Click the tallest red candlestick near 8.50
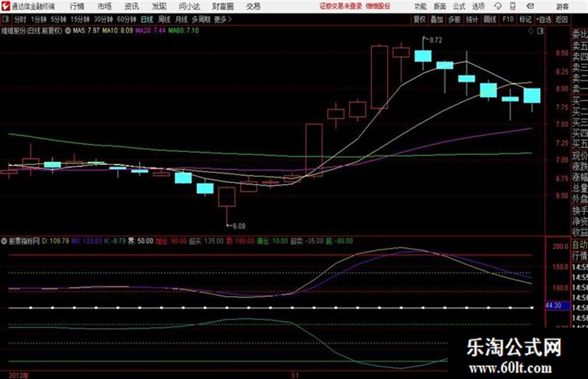The width and height of the screenshot is (588, 379). tap(380, 77)
